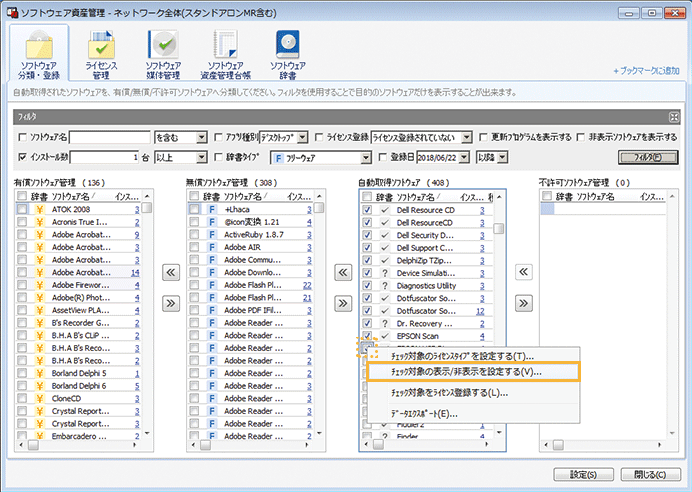Move left arrow from 不許可 list
Viewport: 692px width, 492px height.
[x=523, y=272]
